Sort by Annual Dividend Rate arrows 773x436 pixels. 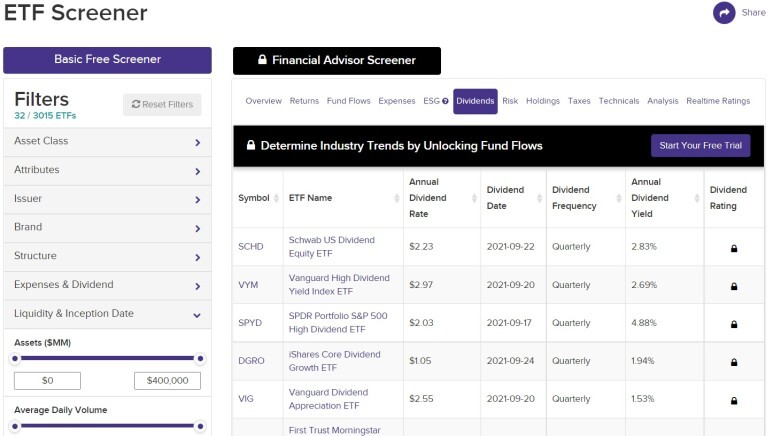point(474,198)
